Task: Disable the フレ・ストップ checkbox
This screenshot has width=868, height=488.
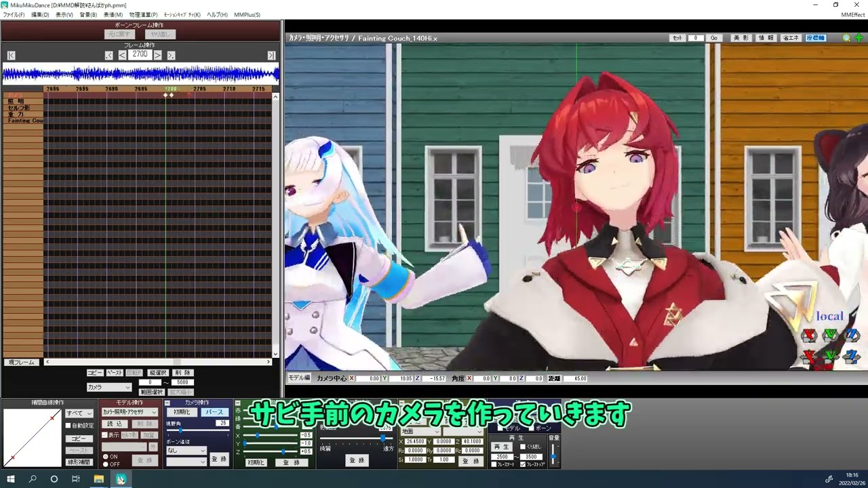Action: tap(522, 464)
